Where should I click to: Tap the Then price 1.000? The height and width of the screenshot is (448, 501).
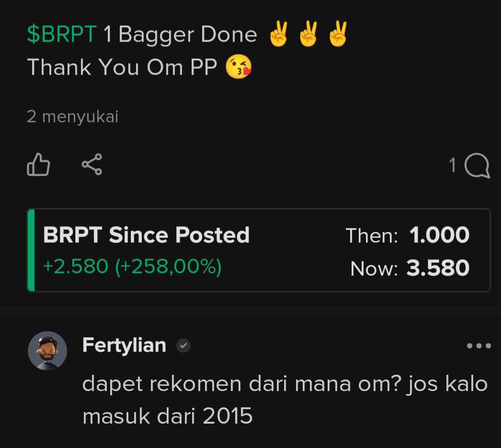439,235
